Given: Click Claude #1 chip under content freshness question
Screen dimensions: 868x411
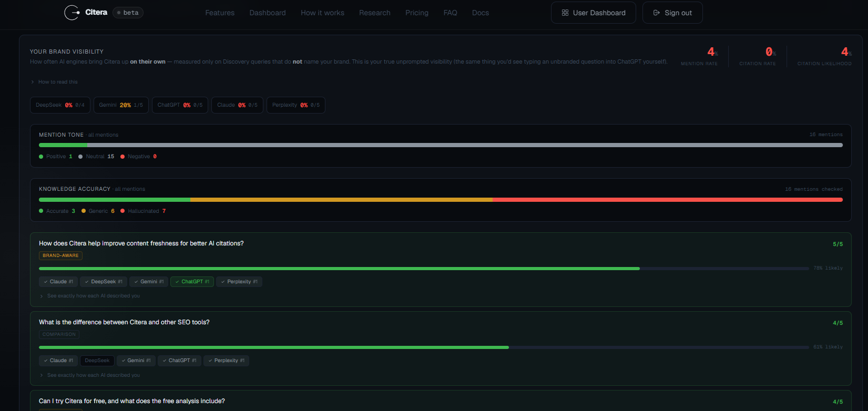Looking at the screenshot, I should [x=58, y=282].
